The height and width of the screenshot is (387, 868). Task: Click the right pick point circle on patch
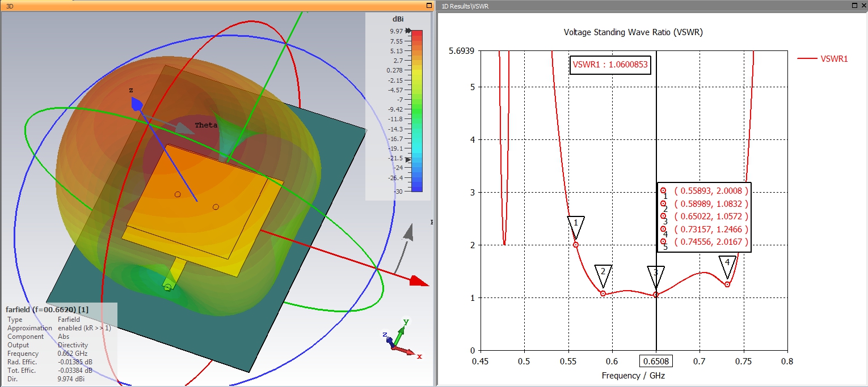(216, 207)
